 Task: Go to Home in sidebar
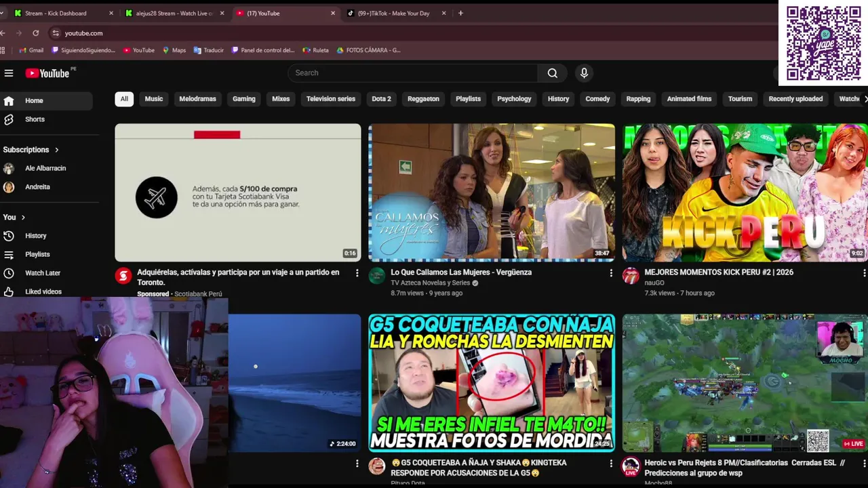pyautogui.click(x=46, y=100)
